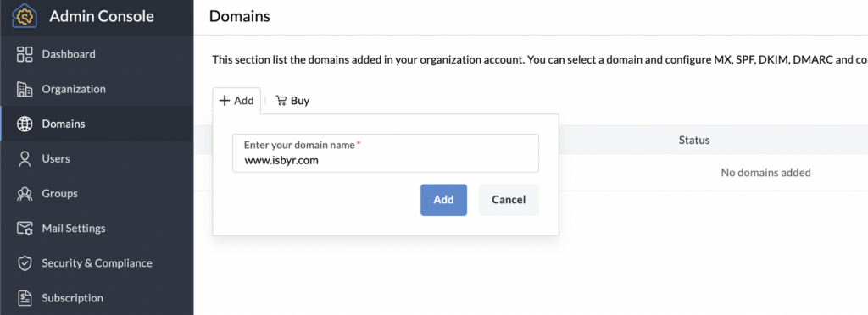Click the domains section description text
Image resolution: width=868 pixels, height=315 pixels.
(x=540, y=59)
